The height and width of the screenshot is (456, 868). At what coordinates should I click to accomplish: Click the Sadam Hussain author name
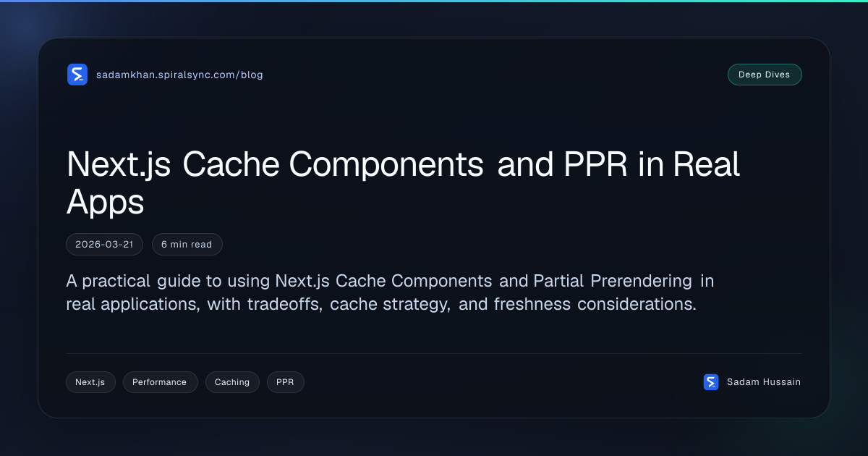764,382
